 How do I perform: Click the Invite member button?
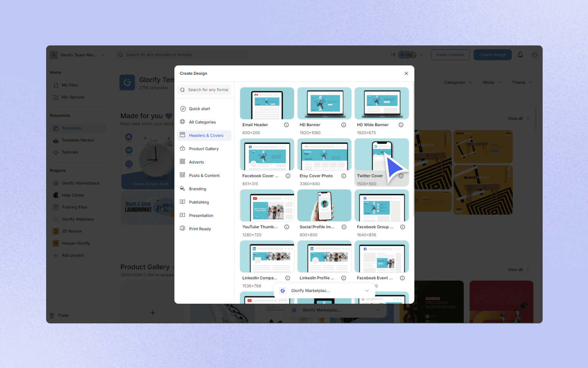[x=450, y=55]
